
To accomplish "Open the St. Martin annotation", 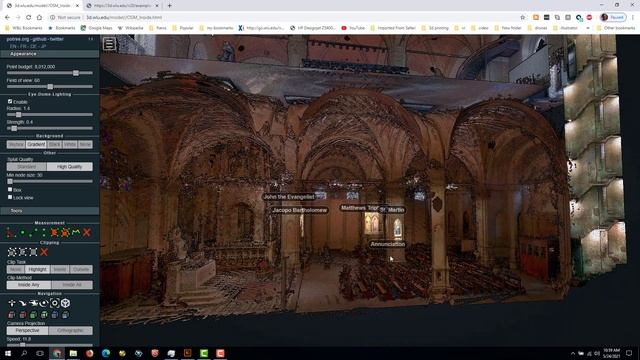I will pos(392,210).
